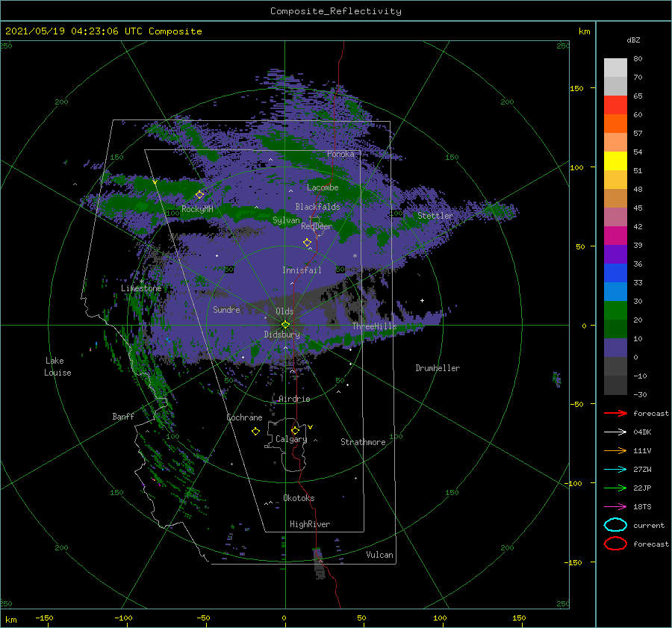
Task: Click the Olds label
Action: click(x=284, y=311)
